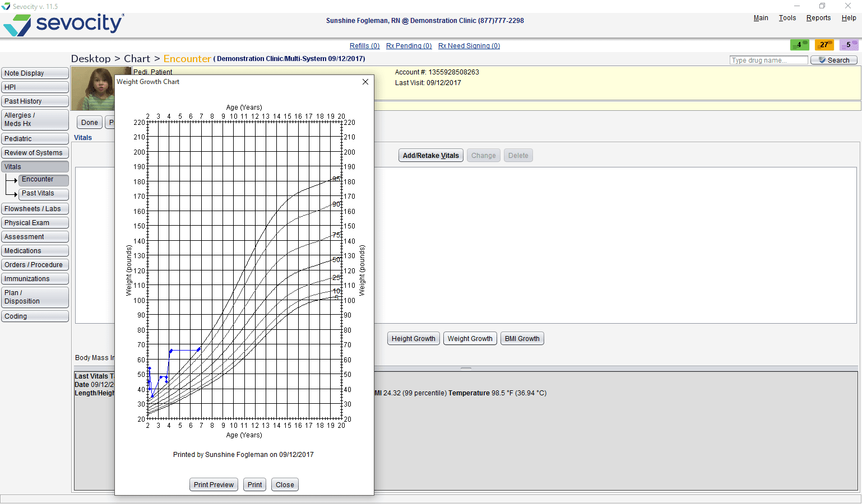This screenshot has width=862, height=504.
Task: Go to Chart in the breadcrumb
Action: point(137,59)
